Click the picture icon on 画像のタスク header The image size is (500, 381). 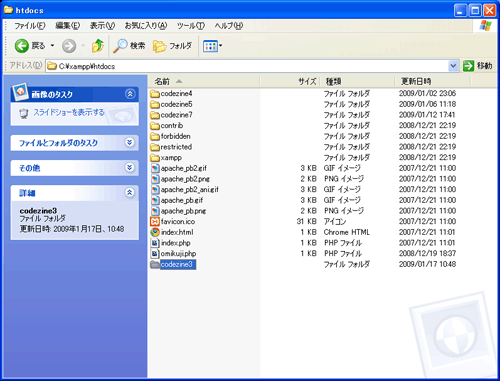20,91
